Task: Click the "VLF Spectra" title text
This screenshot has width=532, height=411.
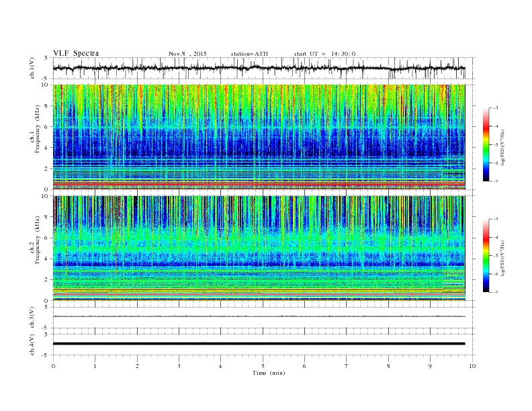Action: pyautogui.click(x=76, y=53)
